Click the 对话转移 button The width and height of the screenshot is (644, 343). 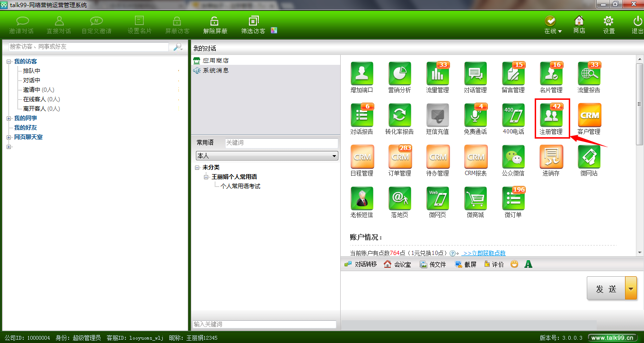point(361,264)
